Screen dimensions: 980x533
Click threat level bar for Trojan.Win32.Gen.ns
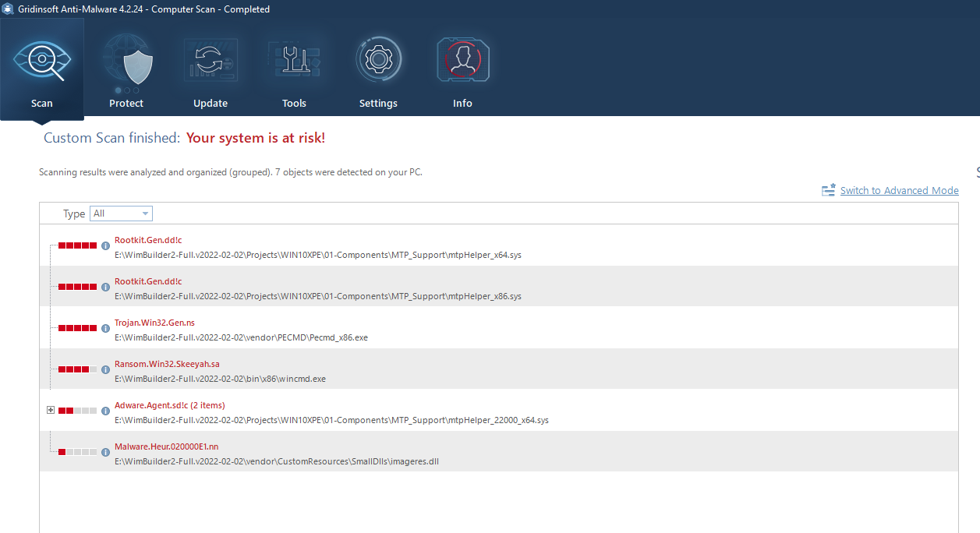[78, 328]
